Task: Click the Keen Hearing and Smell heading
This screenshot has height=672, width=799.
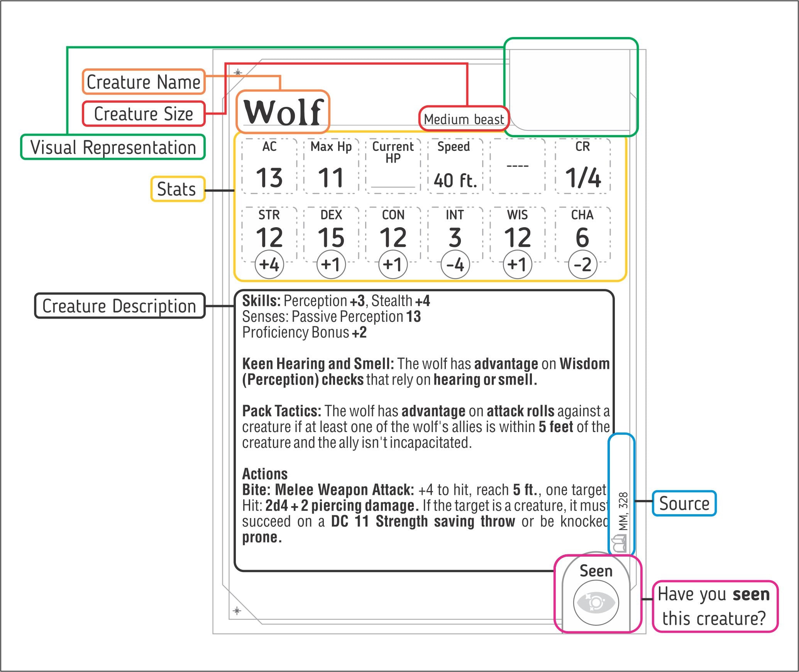Action: 318,364
